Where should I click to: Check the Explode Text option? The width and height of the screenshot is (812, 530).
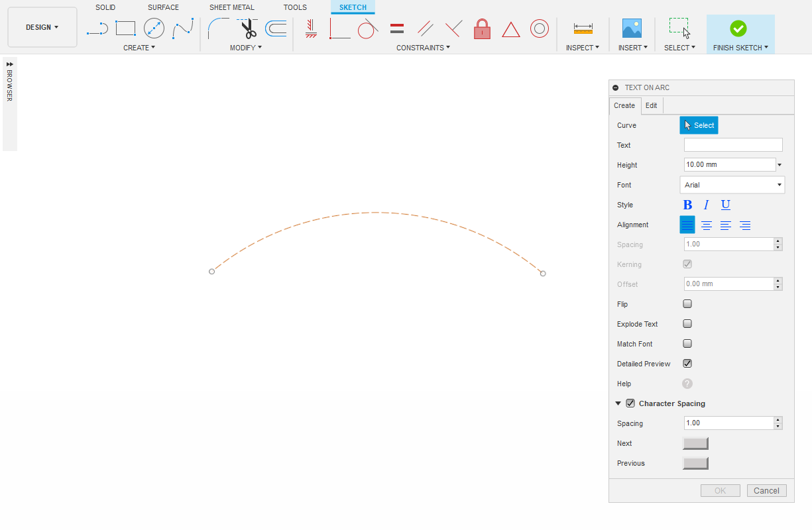(x=687, y=324)
